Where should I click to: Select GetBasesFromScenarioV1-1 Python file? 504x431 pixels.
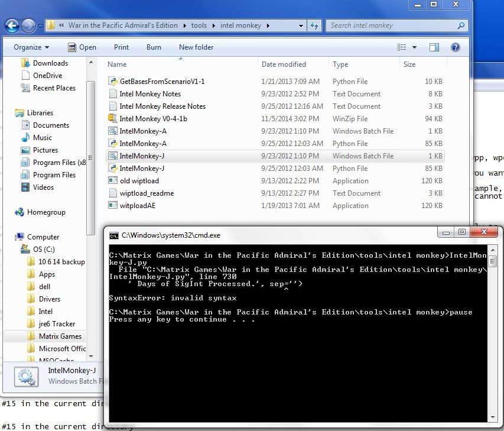click(x=162, y=82)
